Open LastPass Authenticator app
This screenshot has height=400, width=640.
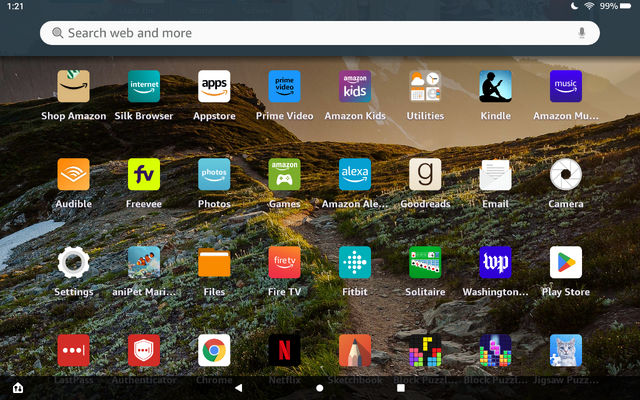pyautogui.click(x=144, y=350)
